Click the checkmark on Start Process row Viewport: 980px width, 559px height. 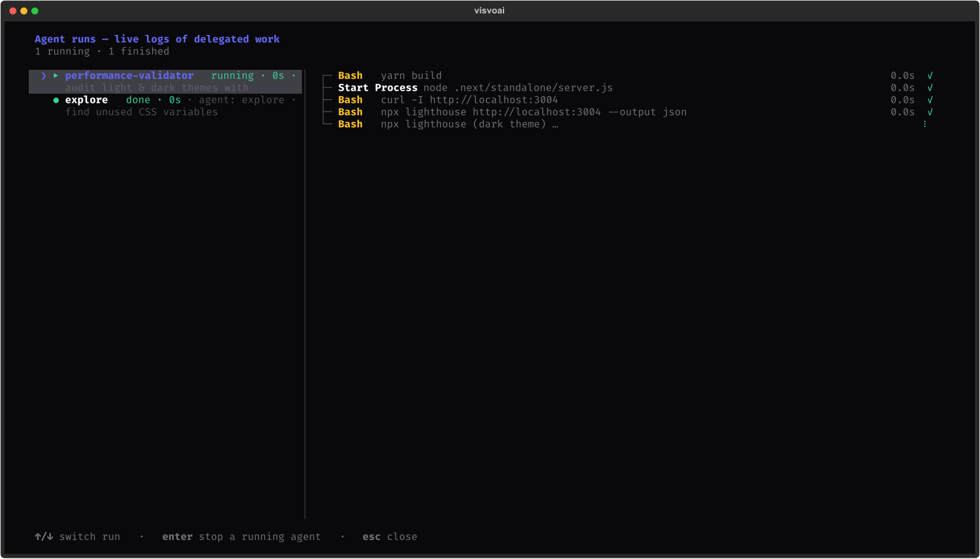click(x=930, y=88)
